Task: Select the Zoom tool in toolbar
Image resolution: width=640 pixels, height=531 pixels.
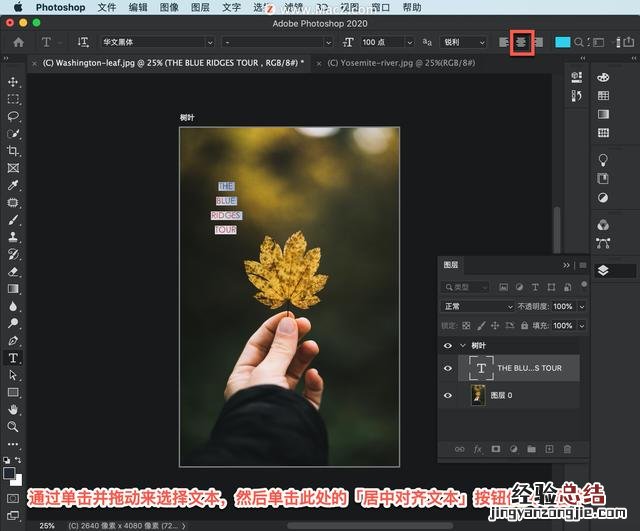Action: pyautogui.click(x=13, y=426)
